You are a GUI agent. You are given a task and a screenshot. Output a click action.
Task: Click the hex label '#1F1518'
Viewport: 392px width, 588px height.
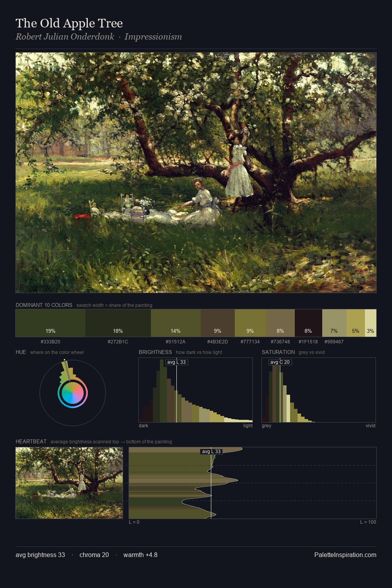coord(308,342)
